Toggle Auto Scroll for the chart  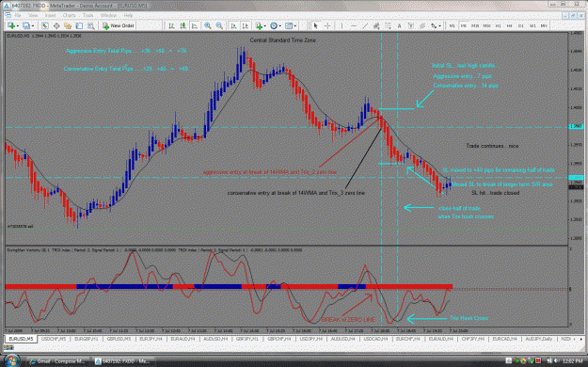coord(233,25)
